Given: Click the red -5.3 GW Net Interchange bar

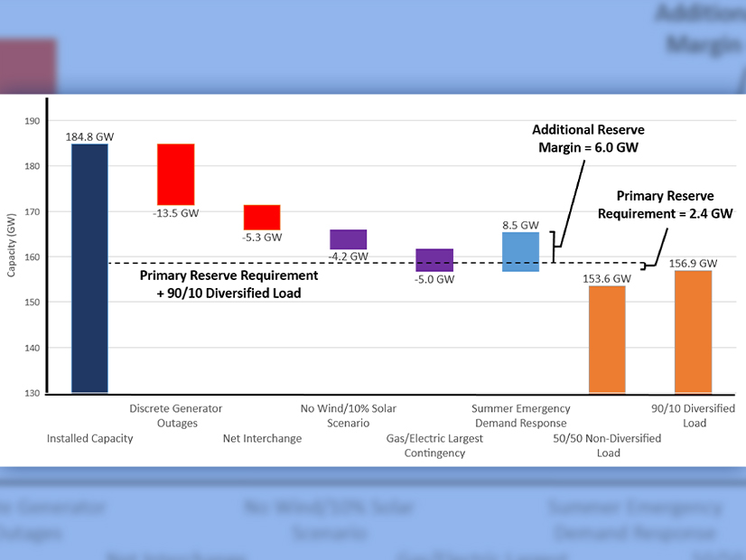Looking at the screenshot, I should coord(262,218).
